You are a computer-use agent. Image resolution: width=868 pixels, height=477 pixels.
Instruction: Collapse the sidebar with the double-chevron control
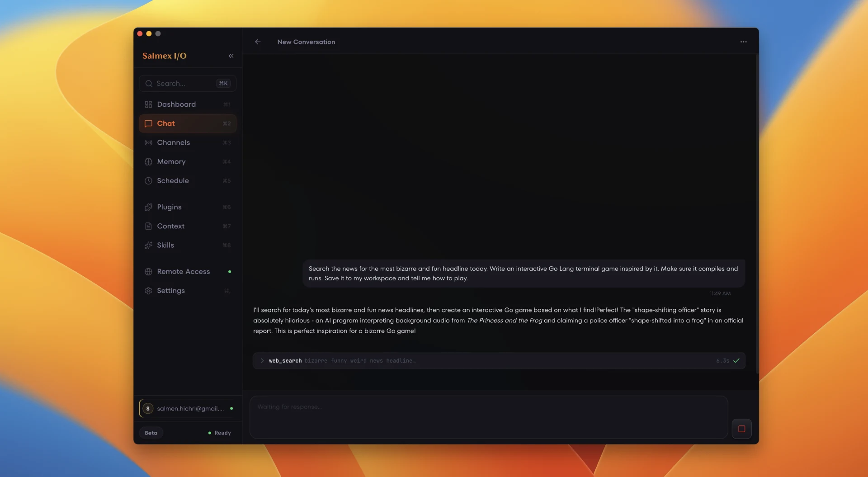pos(231,56)
